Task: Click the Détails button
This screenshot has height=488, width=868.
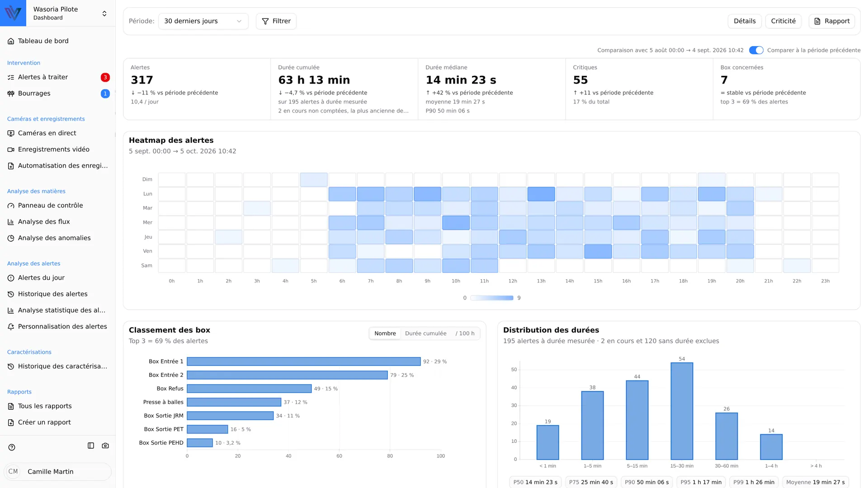Action: point(745,21)
